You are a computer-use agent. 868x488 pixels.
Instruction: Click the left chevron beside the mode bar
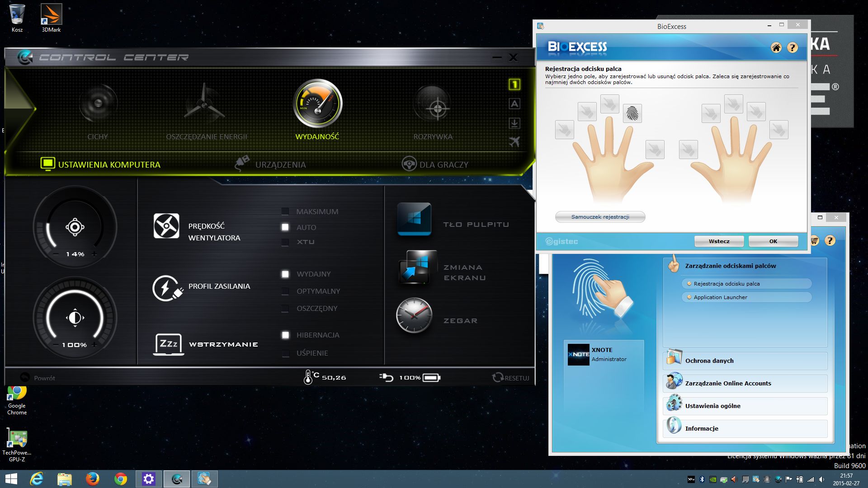20,108
